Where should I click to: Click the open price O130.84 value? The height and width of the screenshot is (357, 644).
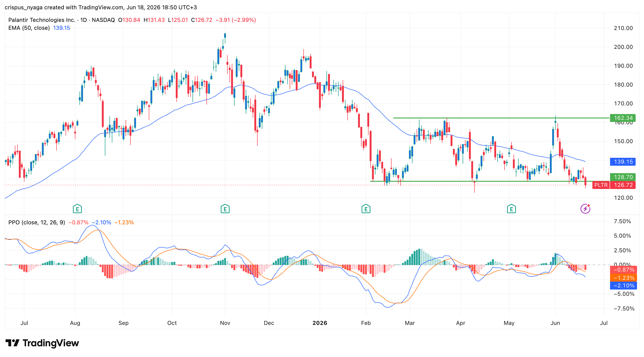pos(129,20)
